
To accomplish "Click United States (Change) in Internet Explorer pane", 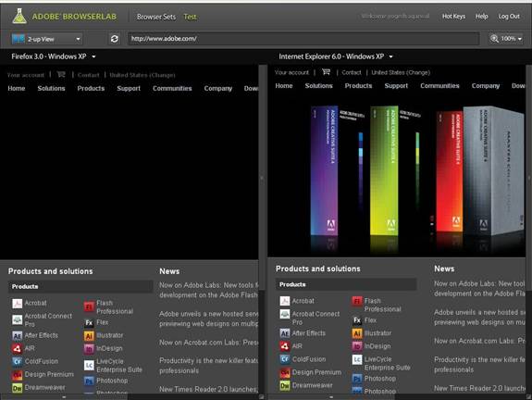I will (x=401, y=72).
